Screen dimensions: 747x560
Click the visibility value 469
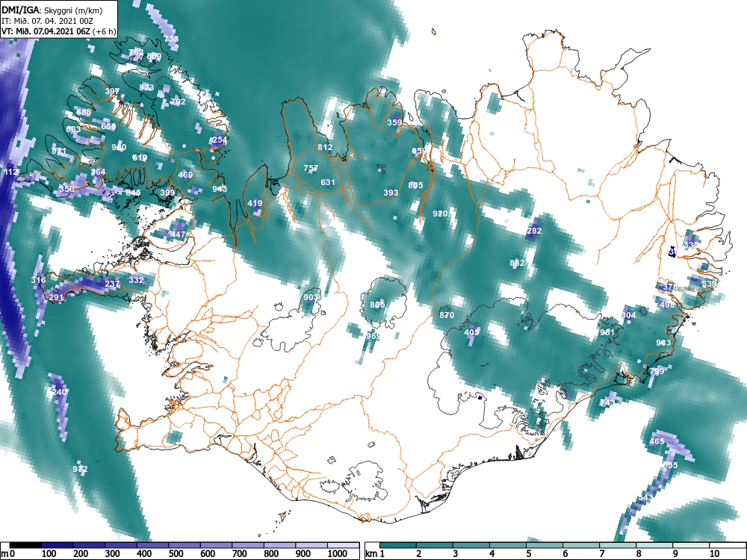[x=185, y=175]
